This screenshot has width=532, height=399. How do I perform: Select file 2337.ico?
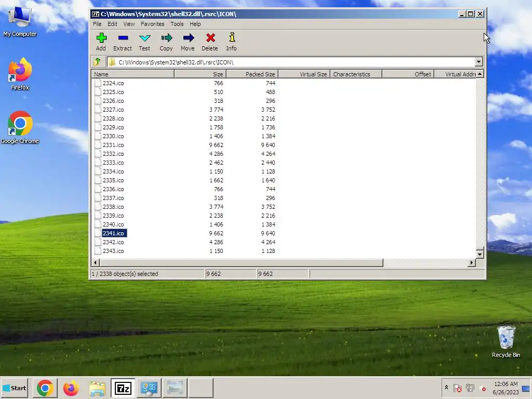(x=113, y=198)
